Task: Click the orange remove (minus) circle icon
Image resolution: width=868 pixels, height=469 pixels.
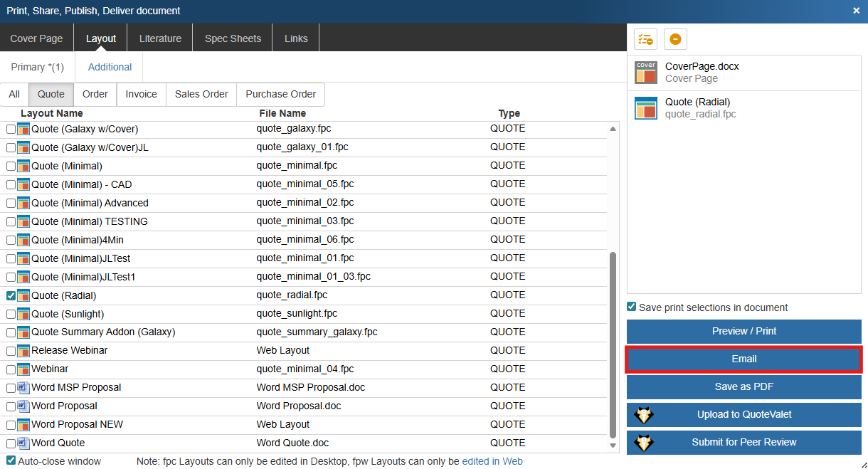Action: (x=675, y=39)
